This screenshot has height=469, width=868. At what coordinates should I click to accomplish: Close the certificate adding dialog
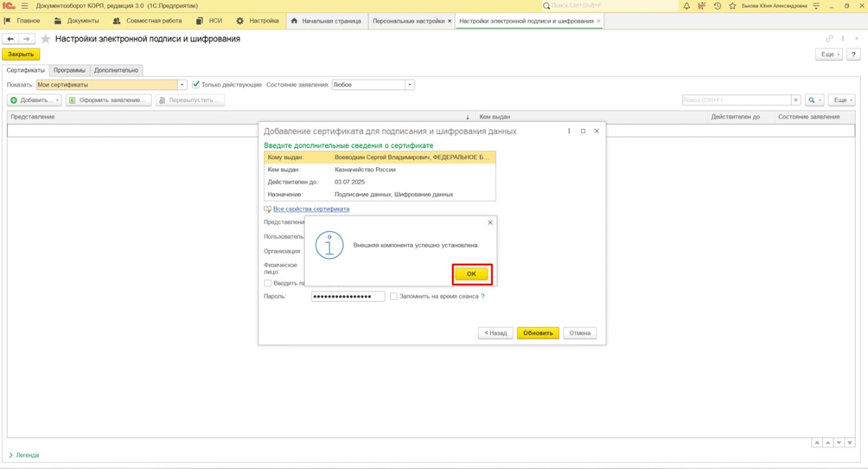coord(597,132)
